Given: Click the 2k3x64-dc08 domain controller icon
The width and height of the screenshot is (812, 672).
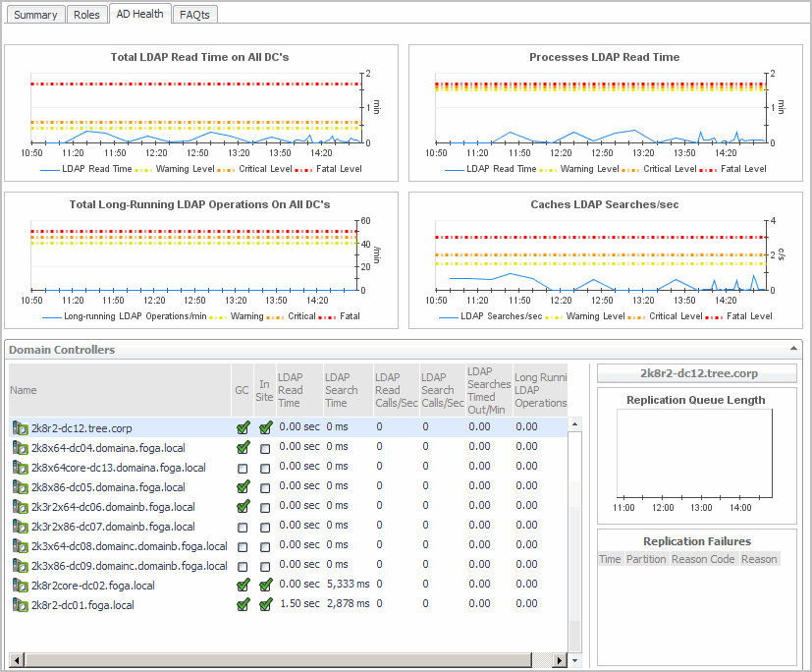Looking at the screenshot, I should tap(20, 546).
